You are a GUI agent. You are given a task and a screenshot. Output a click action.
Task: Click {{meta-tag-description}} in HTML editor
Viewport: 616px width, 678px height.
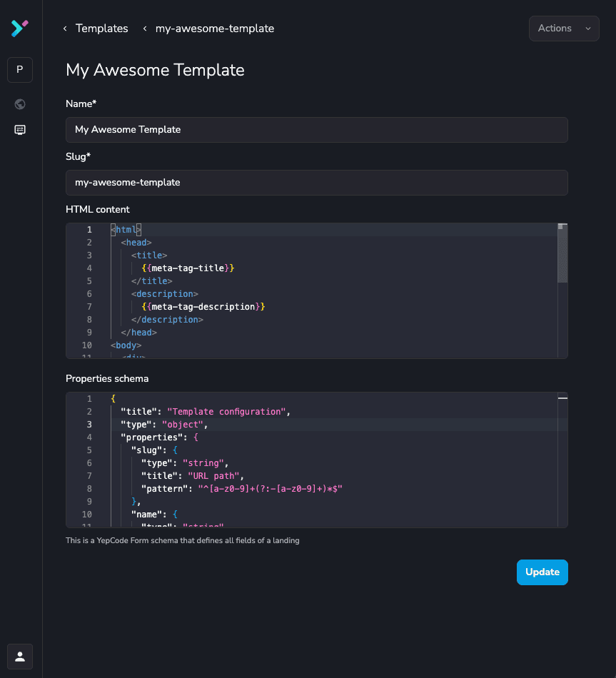(x=203, y=307)
